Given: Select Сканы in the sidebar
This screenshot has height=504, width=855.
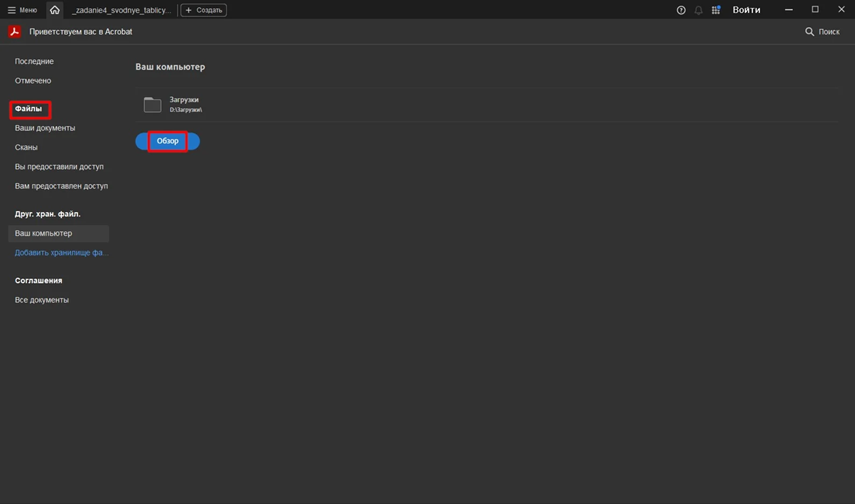Looking at the screenshot, I should point(26,147).
